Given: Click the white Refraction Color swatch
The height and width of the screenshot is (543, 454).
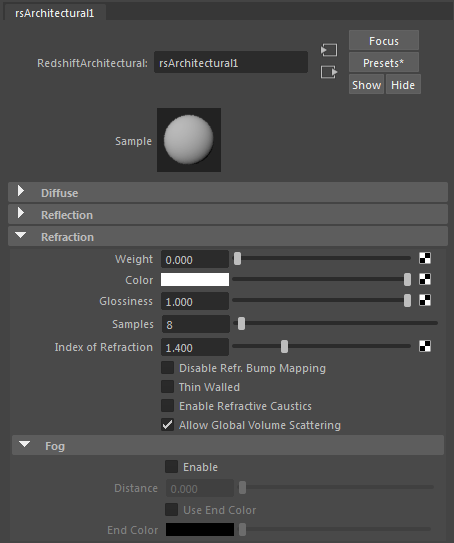Looking at the screenshot, I should pos(195,279).
